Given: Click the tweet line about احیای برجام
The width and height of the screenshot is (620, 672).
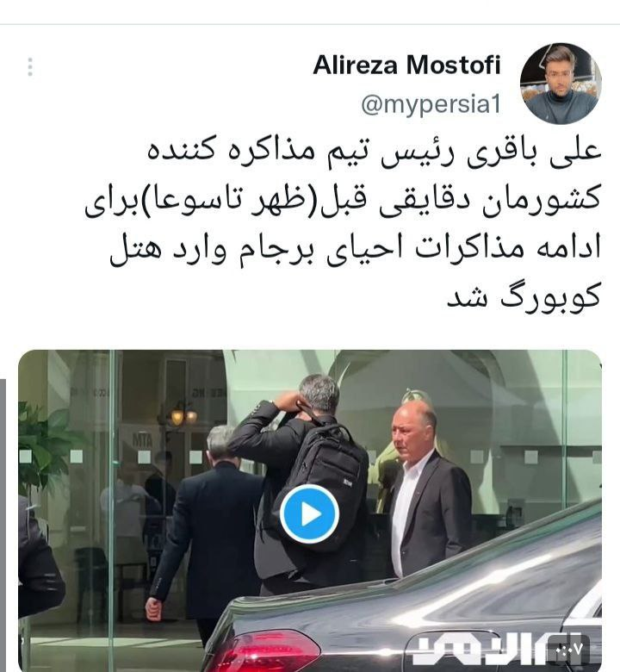Looking at the screenshot, I should (356, 251).
